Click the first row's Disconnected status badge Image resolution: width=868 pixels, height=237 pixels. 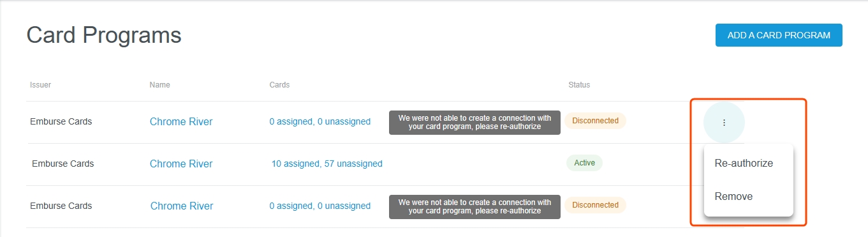point(596,121)
